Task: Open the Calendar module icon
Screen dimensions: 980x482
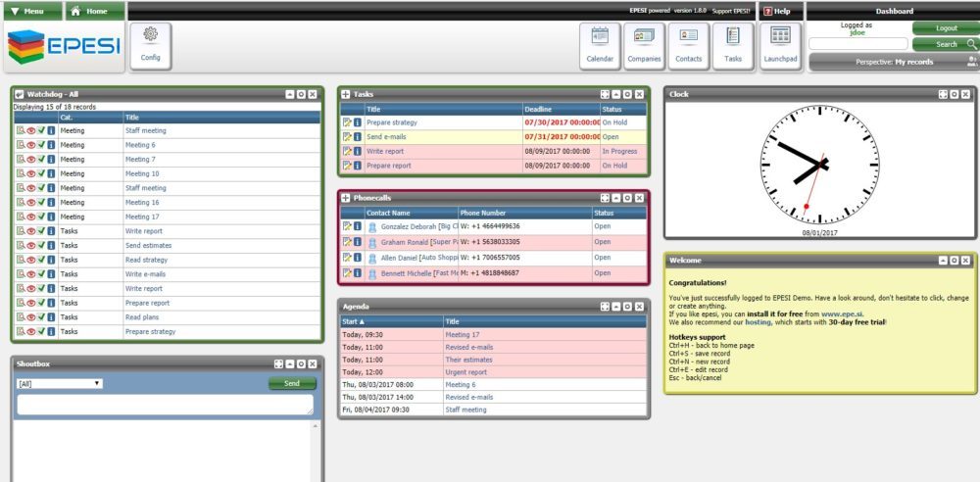Action: 600,44
